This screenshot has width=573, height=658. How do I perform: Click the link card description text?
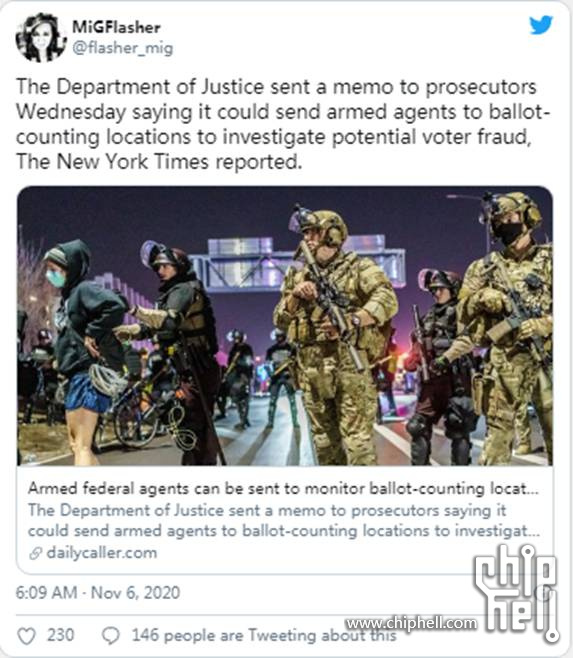[x=284, y=521]
